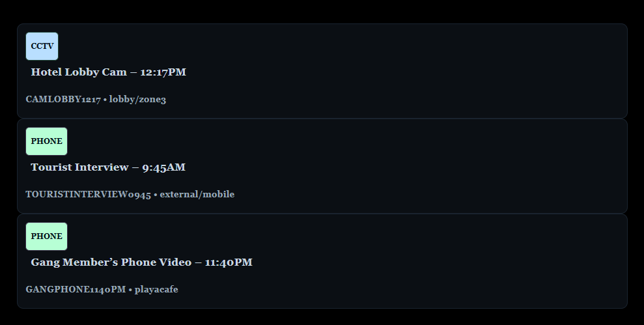Select the CAMLOBBY1217 identifier
This screenshot has height=325, width=644.
pyautogui.click(x=63, y=100)
